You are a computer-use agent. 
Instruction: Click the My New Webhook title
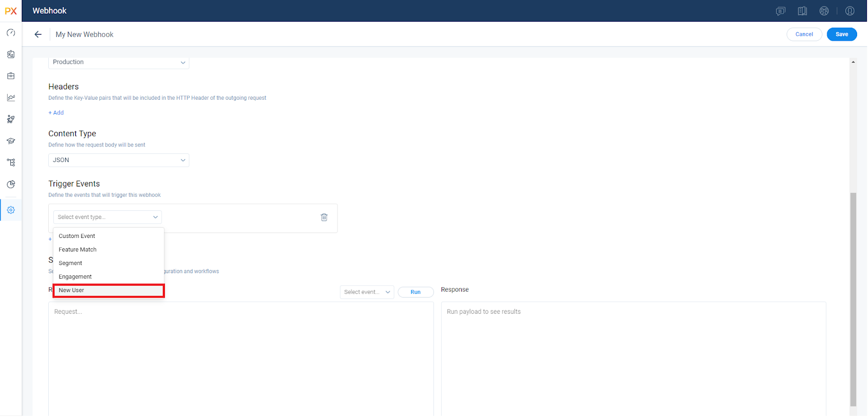click(85, 35)
